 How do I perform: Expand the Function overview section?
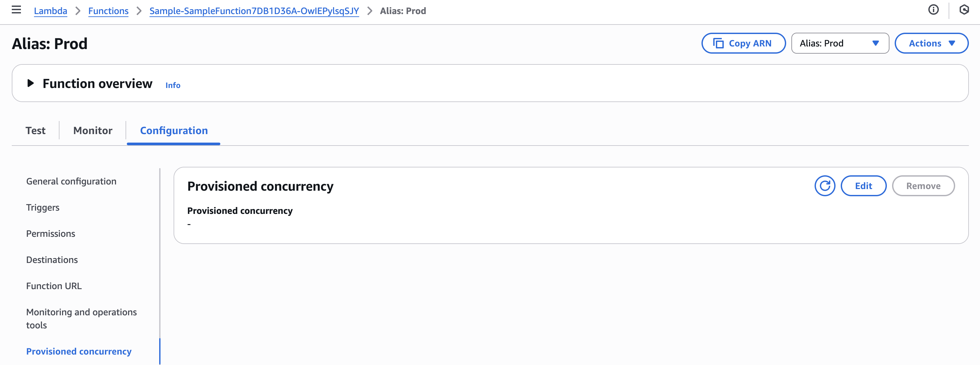(31, 83)
